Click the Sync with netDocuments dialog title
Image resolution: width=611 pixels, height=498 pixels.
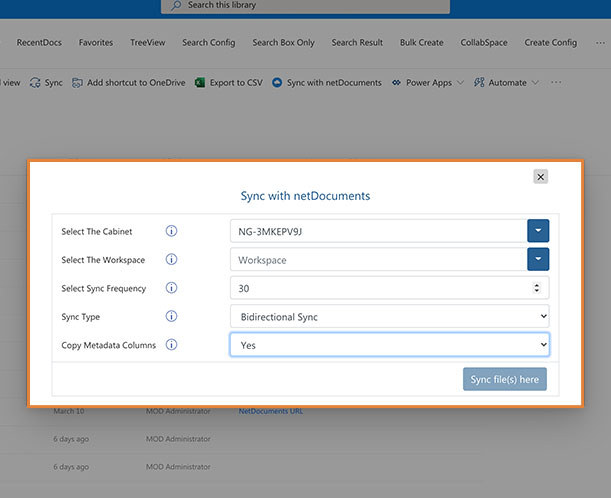[305, 196]
